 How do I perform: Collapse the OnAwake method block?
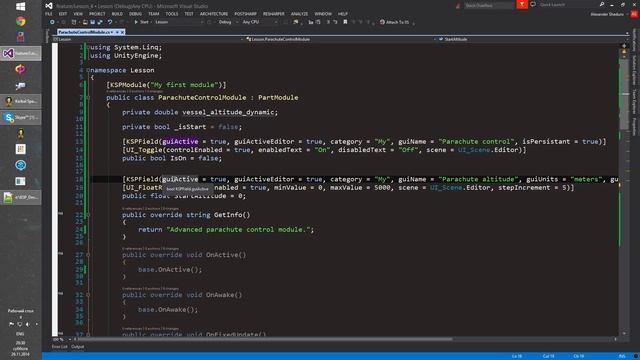(x=88, y=295)
